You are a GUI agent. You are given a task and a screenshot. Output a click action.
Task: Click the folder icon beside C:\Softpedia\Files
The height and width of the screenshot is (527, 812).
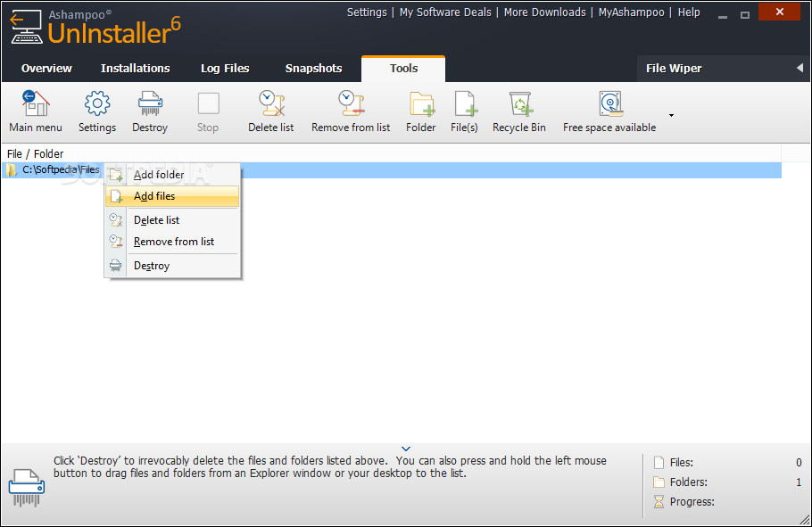click(12, 169)
